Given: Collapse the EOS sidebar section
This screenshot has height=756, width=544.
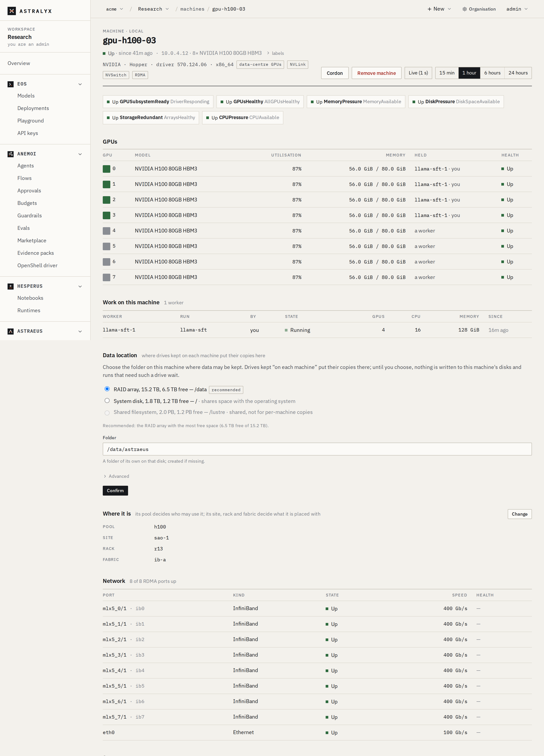Looking at the screenshot, I should click(80, 84).
